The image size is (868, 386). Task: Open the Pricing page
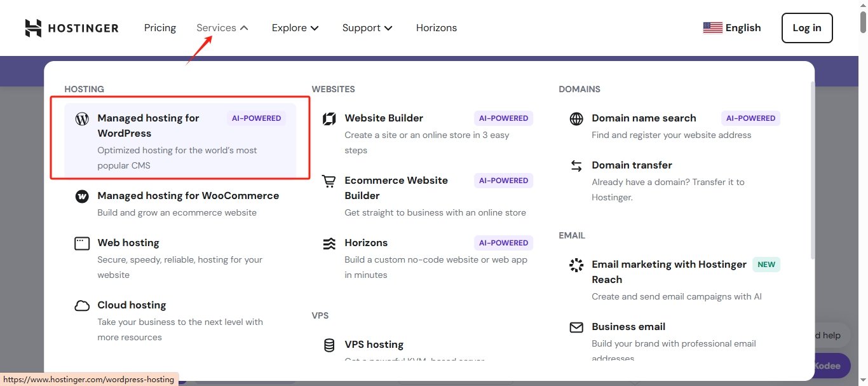click(x=160, y=28)
